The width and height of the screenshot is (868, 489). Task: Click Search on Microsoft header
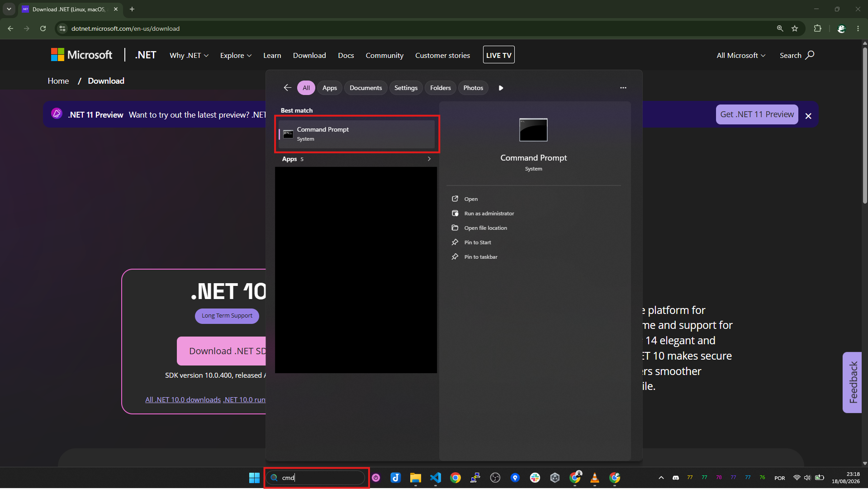797,55
